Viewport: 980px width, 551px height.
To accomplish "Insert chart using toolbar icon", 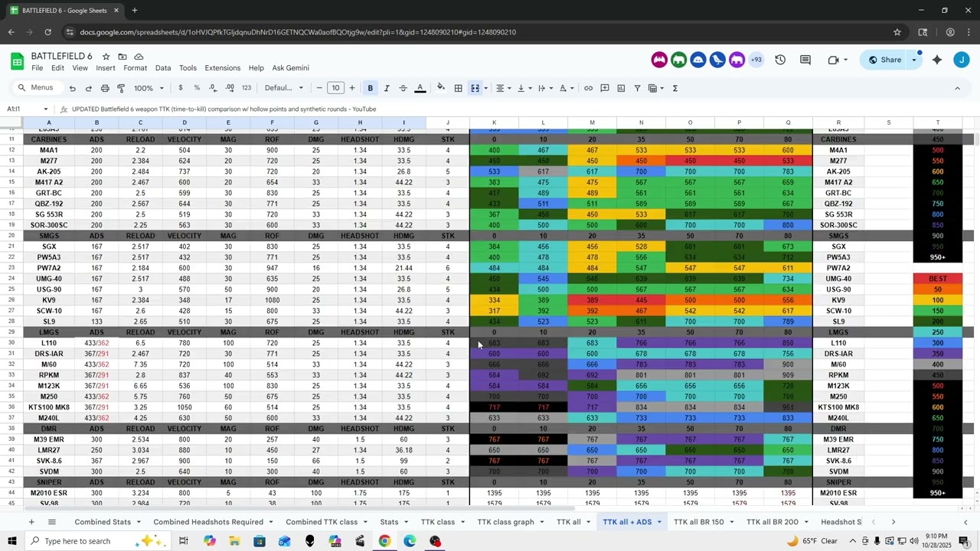I will (x=621, y=88).
